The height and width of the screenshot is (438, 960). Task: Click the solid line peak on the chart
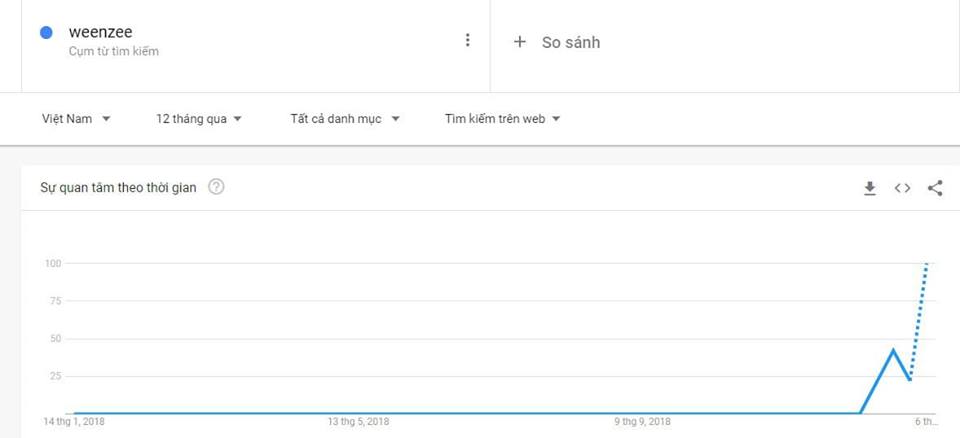[x=892, y=349]
